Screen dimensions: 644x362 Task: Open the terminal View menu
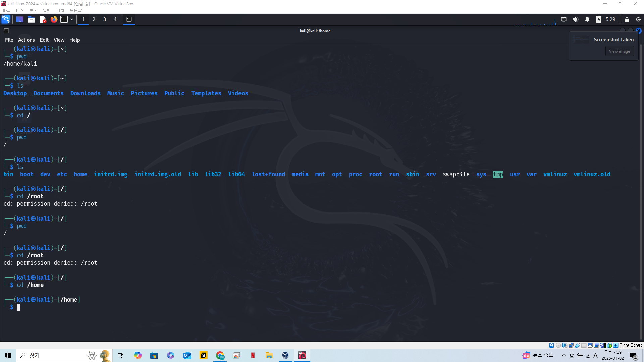(59, 40)
